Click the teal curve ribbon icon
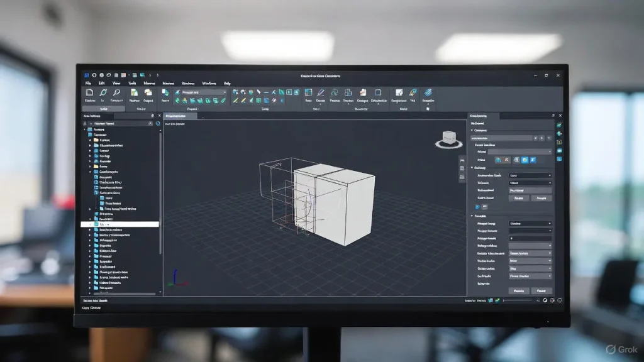This screenshot has width=644, height=362. [335, 93]
